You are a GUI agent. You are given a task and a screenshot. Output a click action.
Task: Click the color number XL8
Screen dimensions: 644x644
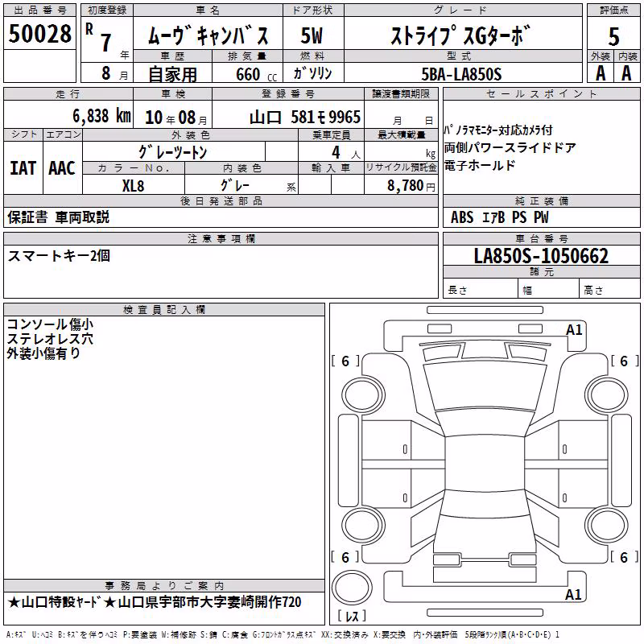(x=133, y=186)
